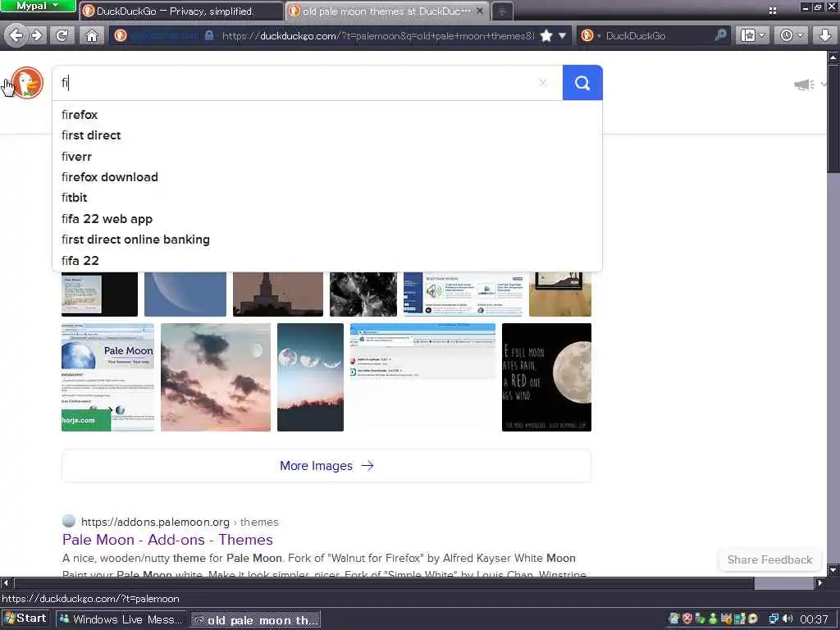Select the 'fifa 22 web app' suggestion
840x630 pixels.
tap(326, 218)
